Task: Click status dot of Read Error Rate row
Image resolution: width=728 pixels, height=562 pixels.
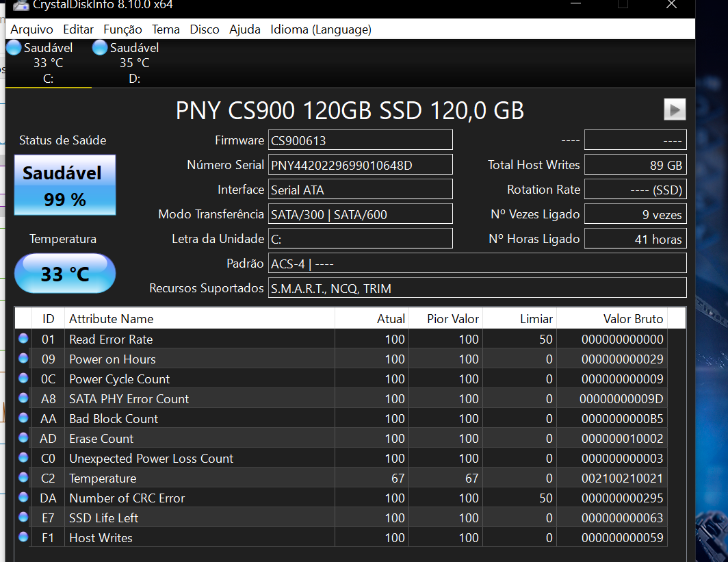Action: click(23, 338)
